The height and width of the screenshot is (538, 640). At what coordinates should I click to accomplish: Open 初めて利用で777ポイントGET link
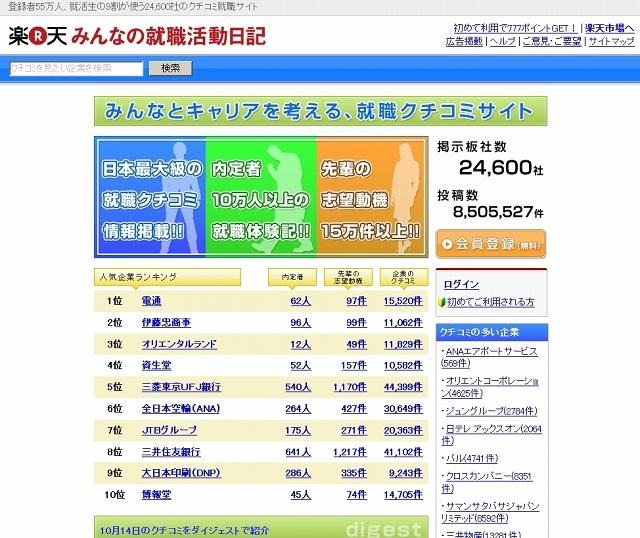[515, 28]
